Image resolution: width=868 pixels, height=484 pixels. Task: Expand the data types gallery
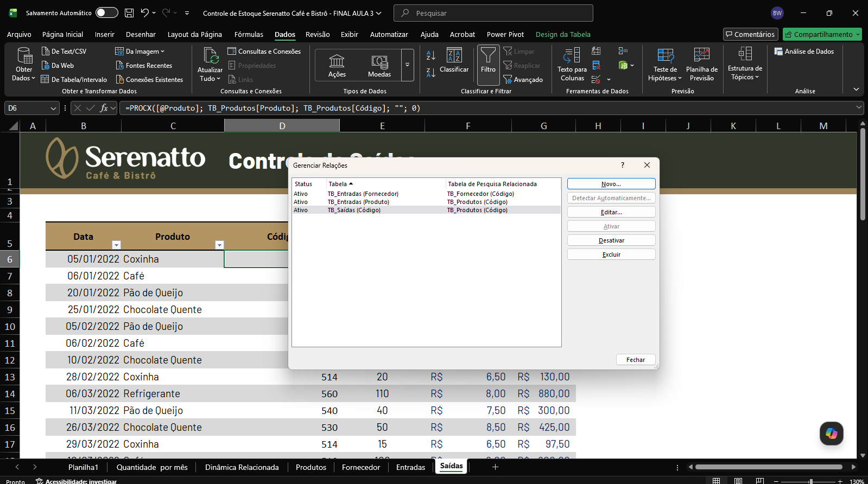407,66
